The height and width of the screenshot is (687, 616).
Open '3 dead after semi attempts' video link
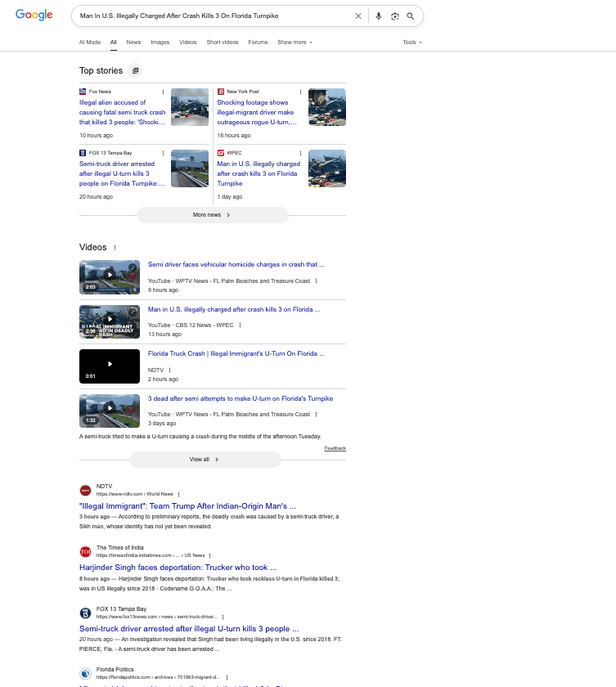click(x=241, y=399)
